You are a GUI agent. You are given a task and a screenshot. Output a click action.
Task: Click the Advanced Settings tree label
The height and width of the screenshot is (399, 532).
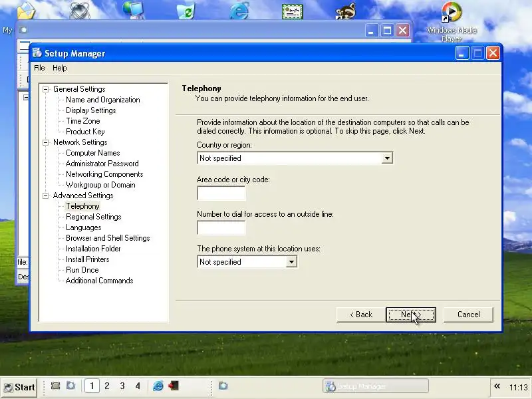(82, 196)
